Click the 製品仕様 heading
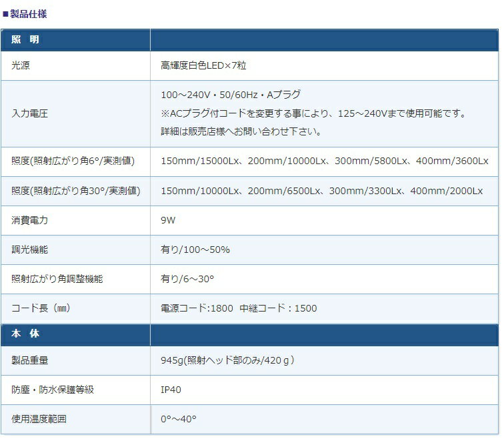 (x=27, y=13)
